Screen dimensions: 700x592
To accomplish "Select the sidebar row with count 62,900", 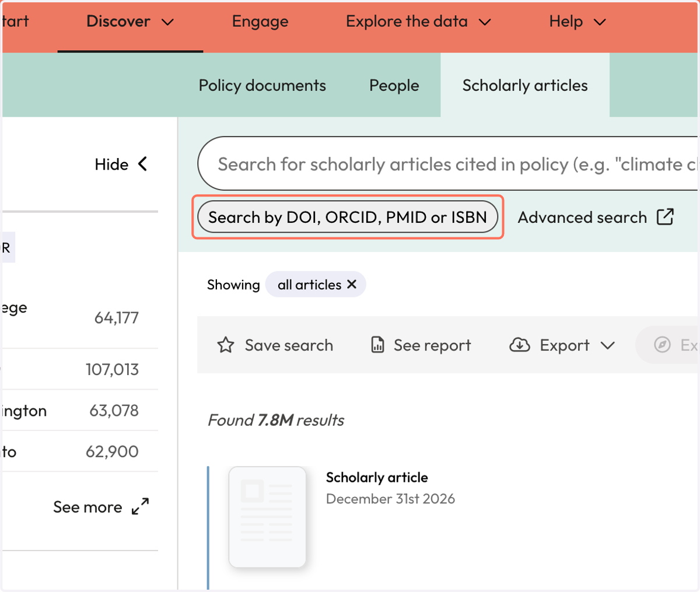I will point(80,451).
